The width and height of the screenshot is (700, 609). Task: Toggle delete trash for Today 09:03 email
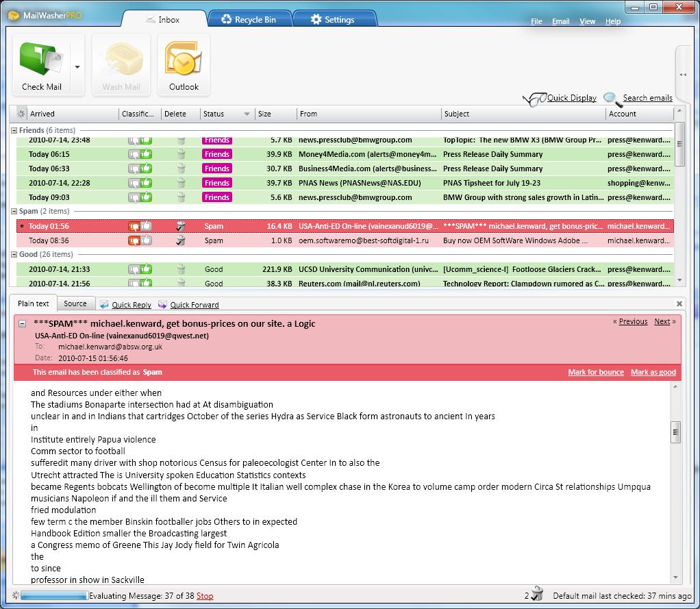(x=181, y=197)
